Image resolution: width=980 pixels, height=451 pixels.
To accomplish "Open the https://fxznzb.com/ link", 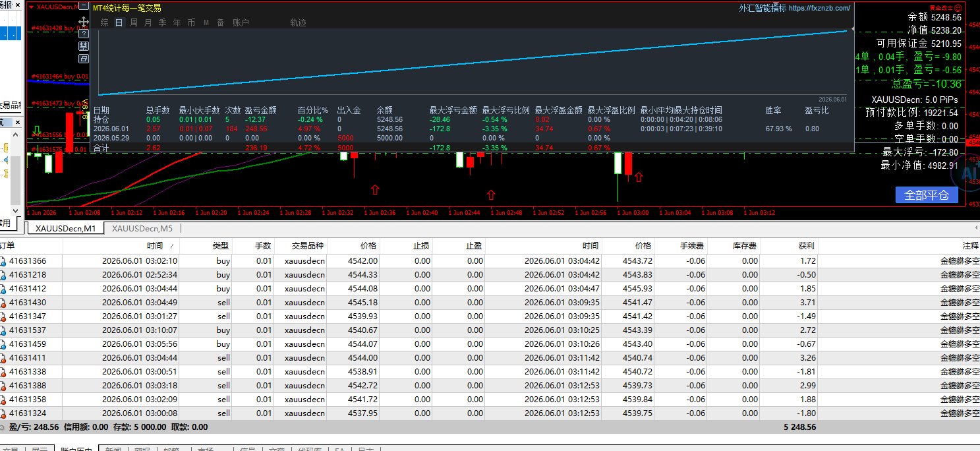I will (x=819, y=9).
